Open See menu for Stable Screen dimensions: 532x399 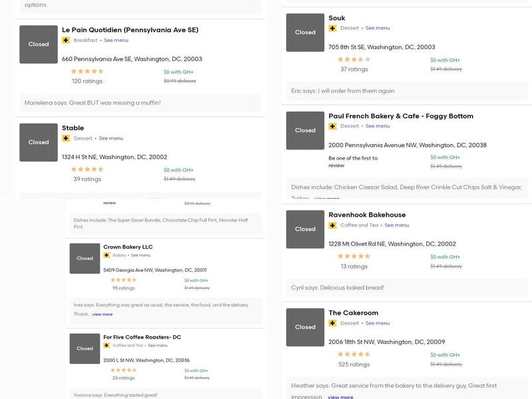click(111, 138)
